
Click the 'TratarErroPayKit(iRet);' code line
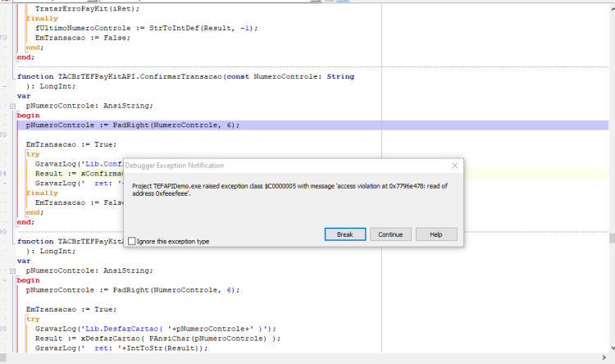pos(87,9)
